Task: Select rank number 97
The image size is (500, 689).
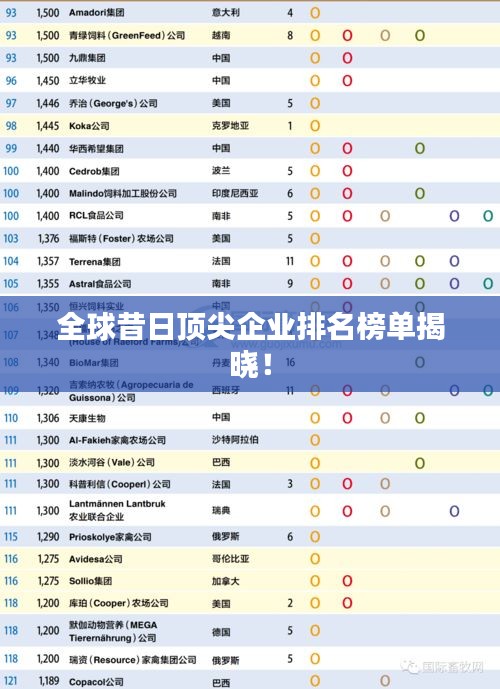Action: tap(11, 103)
